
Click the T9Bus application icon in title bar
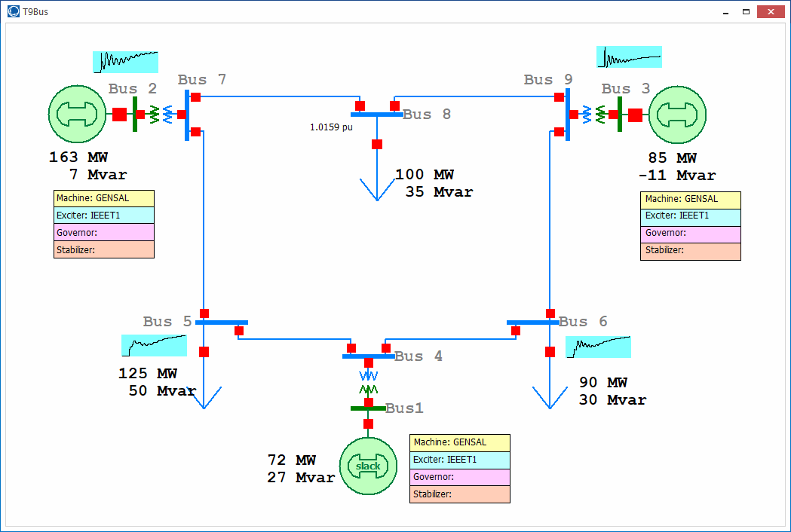[x=13, y=12]
